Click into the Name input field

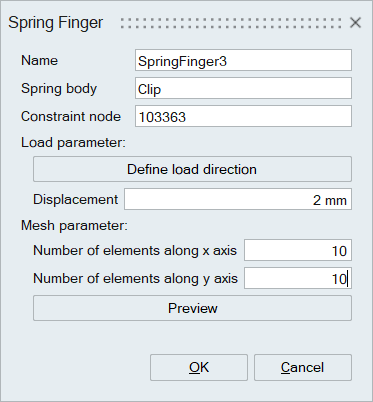pyautogui.click(x=243, y=60)
